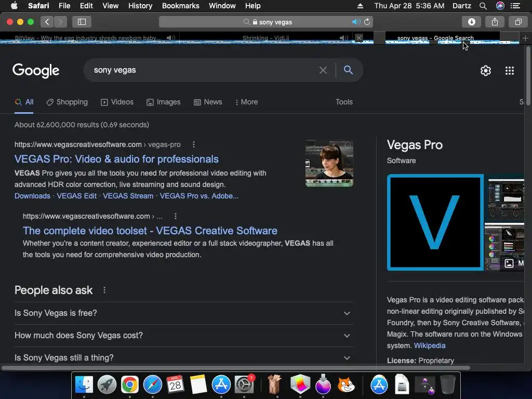
Task: Switch to Images results
Action: pyautogui.click(x=164, y=102)
